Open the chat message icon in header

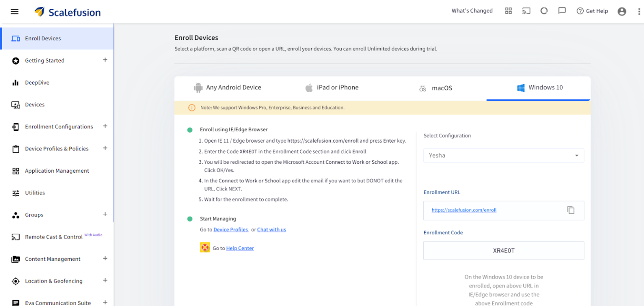[562, 11]
